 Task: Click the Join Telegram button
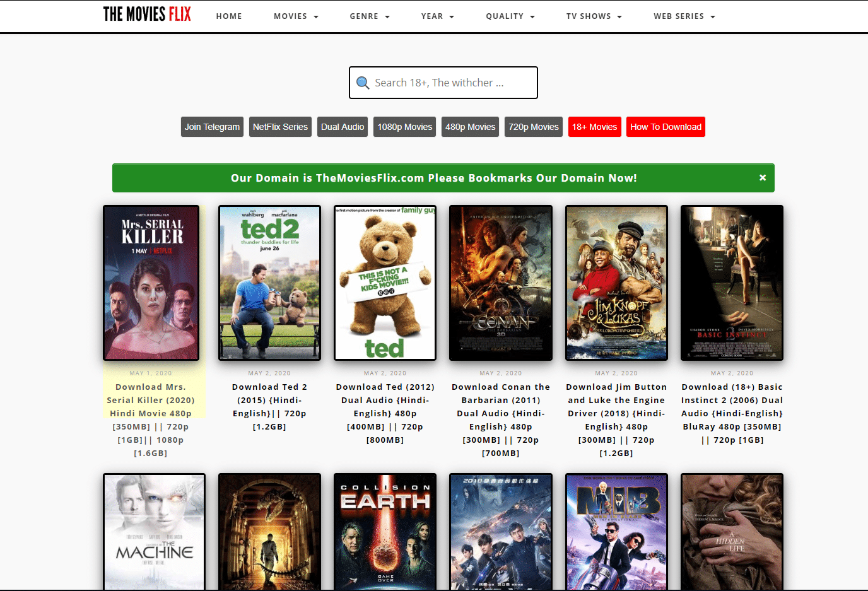212,127
